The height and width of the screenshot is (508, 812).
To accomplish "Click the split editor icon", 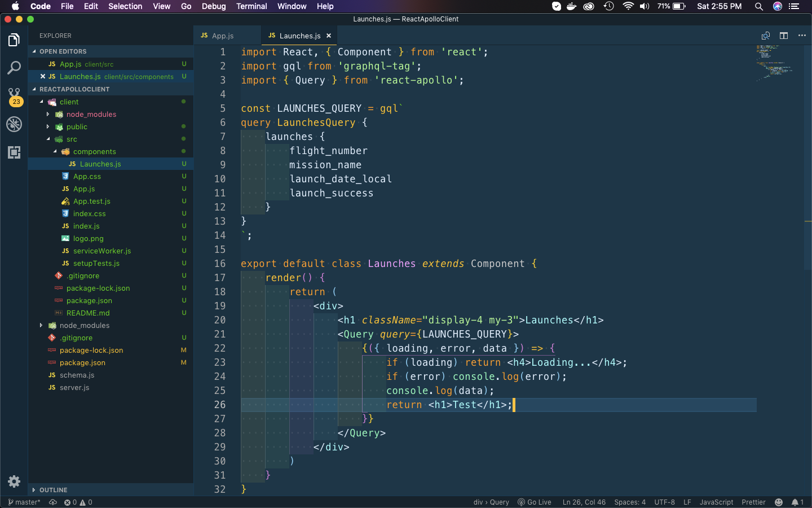I will pos(784,36).
